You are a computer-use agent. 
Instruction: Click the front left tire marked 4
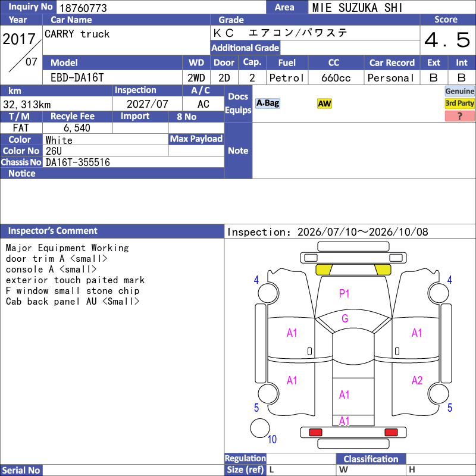[x=268, y=293]
